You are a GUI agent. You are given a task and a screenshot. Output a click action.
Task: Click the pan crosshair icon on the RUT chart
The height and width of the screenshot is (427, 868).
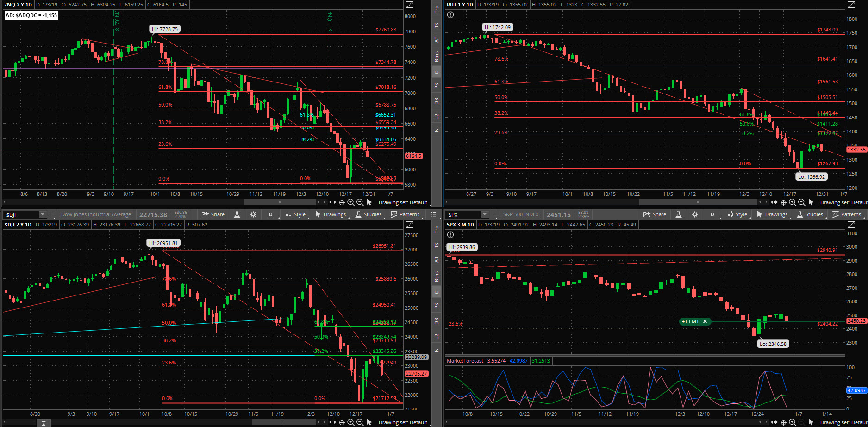pos(783,202)
